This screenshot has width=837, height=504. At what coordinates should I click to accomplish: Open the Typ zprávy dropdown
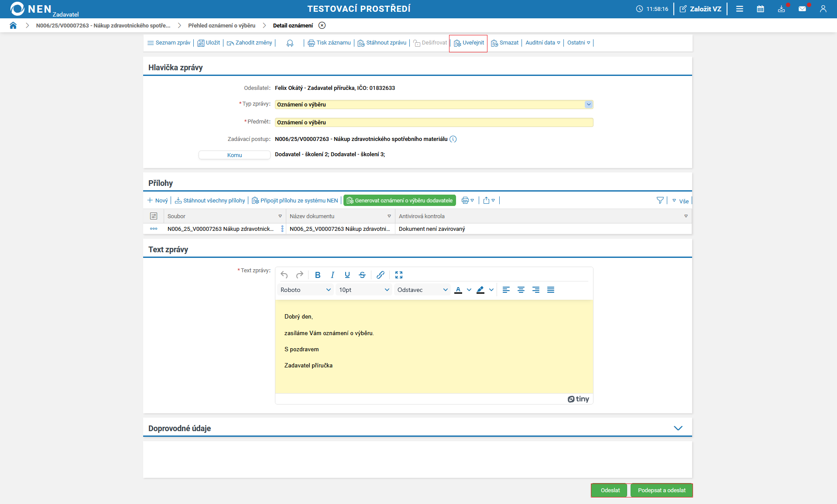[588, 104]
